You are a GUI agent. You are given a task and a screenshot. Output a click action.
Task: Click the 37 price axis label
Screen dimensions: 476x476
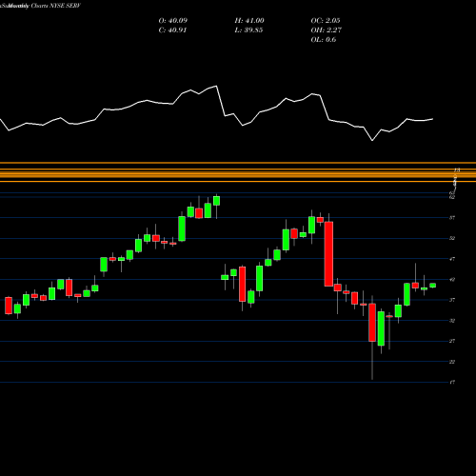[452, 300]
